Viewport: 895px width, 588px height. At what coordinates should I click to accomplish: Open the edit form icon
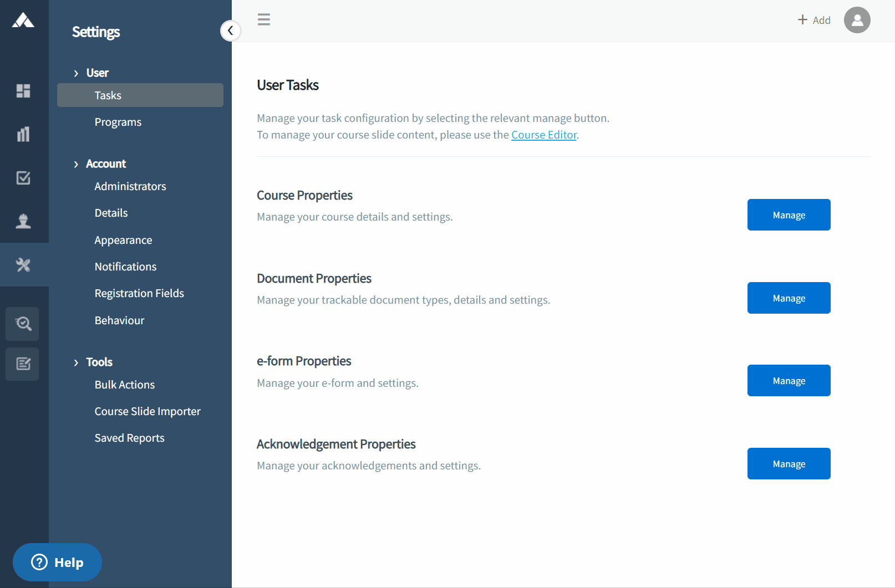[x=23, y=364]
